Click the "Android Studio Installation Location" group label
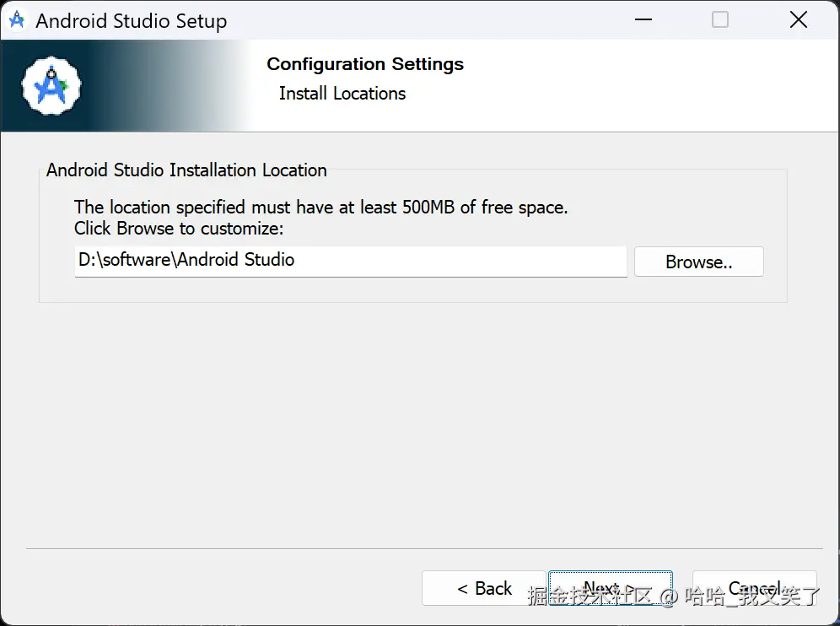The image size is (840, 626). point(186,170)
